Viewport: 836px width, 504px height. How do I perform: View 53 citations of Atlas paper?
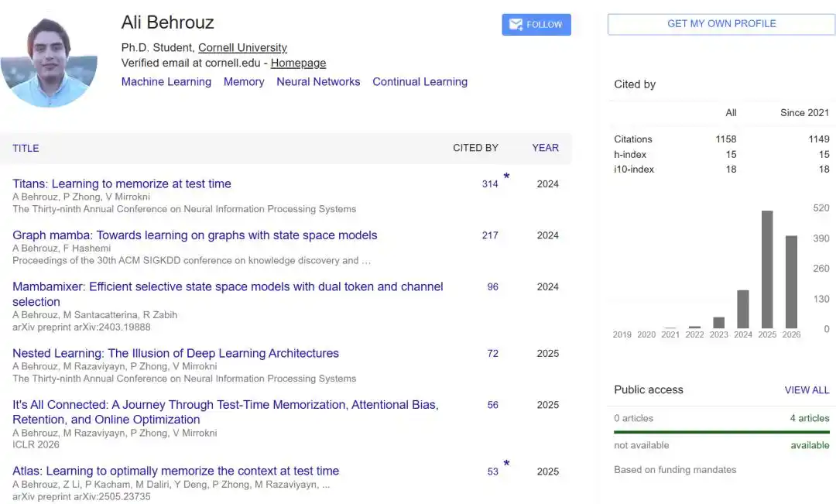[492, 471]
